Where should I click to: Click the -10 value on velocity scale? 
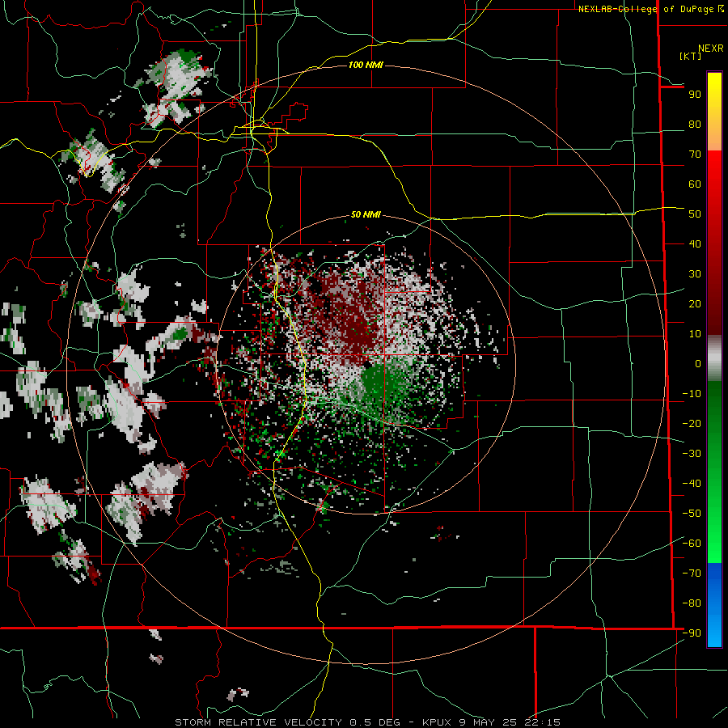click(692, 394)
